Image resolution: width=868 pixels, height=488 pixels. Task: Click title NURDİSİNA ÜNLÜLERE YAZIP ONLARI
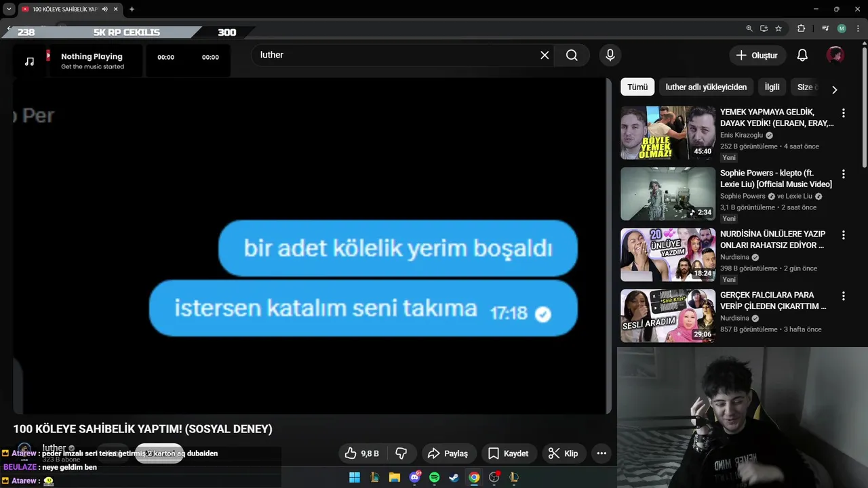(x=772, y=240)
